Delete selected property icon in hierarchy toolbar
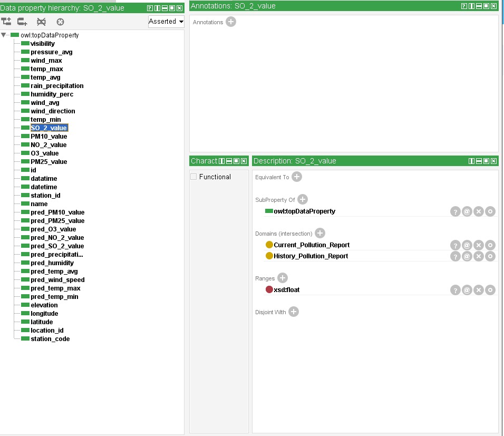504x436 pixels. pyautogui.click(x=41, y=22)
